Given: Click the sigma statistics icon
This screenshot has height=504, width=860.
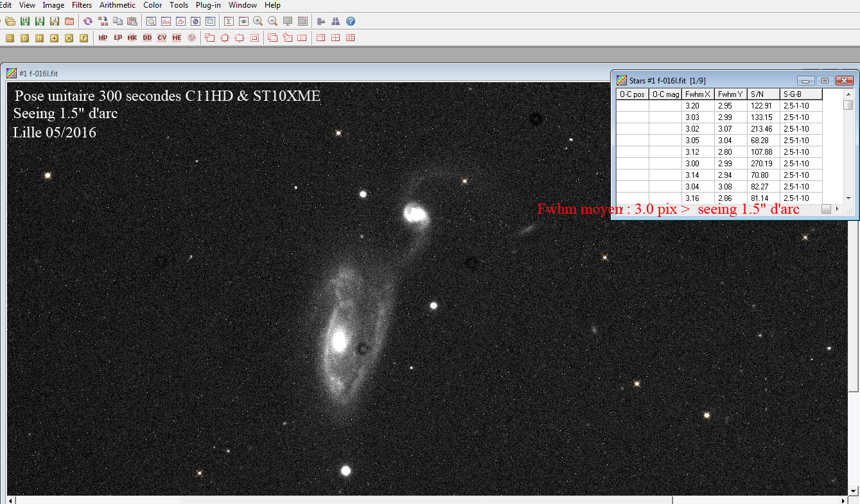Looking at the screenshot, I should (x=229, y=21).
